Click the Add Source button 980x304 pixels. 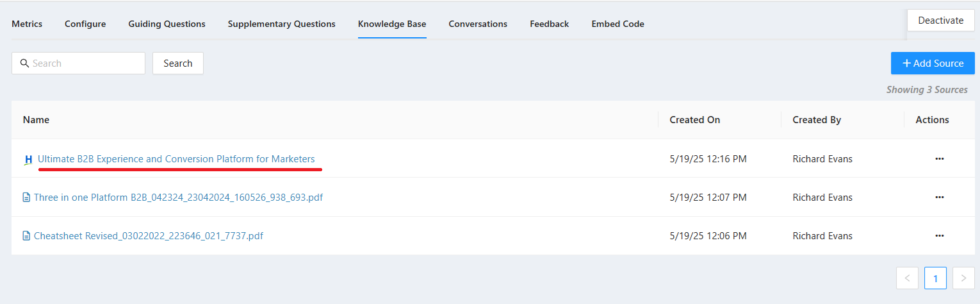point(933,63)
